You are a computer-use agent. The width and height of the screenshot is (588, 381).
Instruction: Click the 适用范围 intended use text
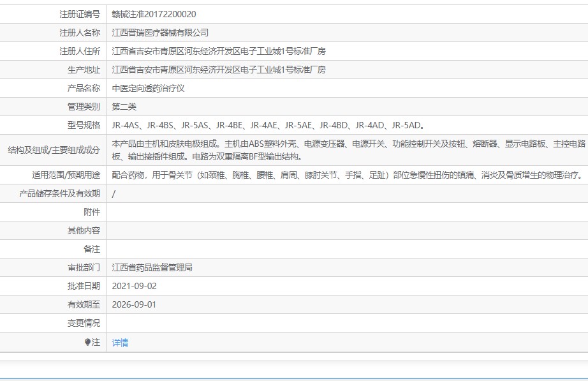click(x=348, y=175)
